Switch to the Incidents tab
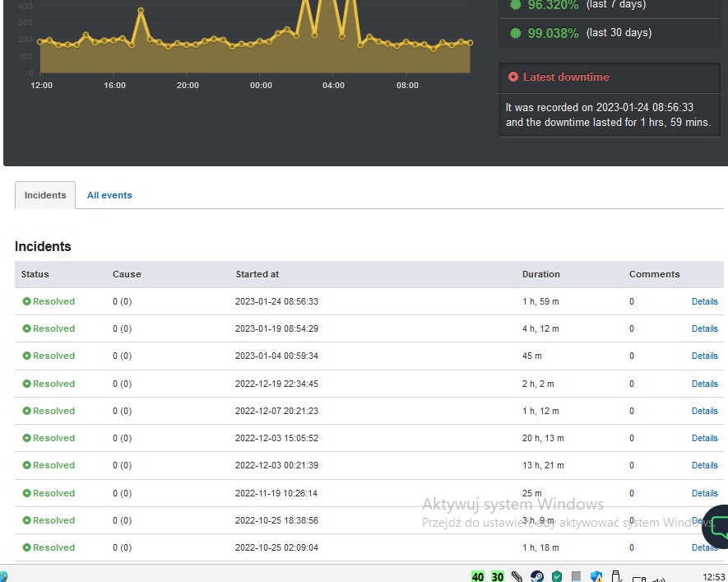Image resolution: width=728 pixels, height=582 pixels. [x=45, y=195]
